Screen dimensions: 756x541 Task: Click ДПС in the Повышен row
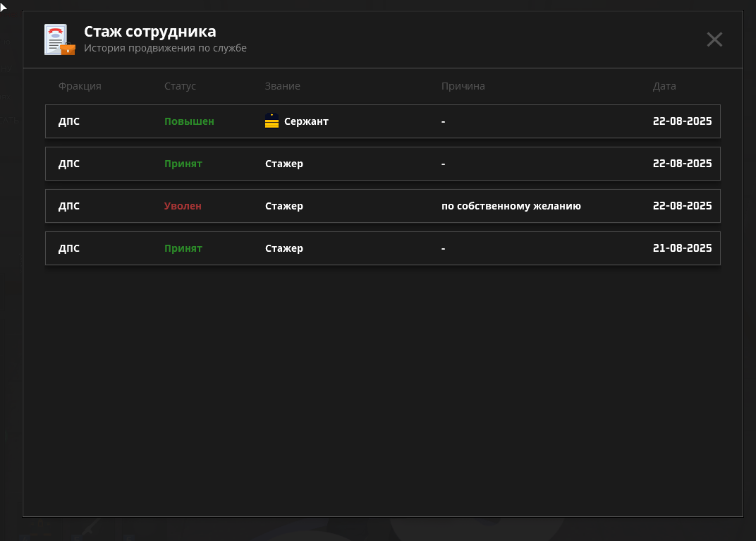click(x=69, y=121)
